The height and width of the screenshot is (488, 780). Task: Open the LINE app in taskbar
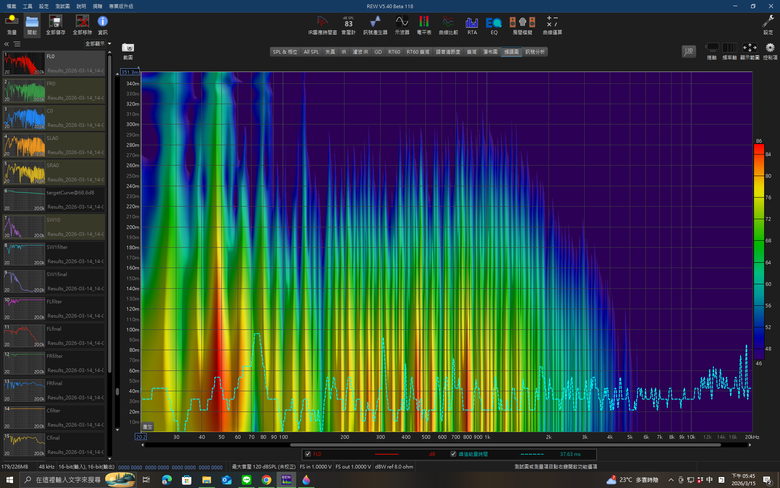click(x=247, y=480)
